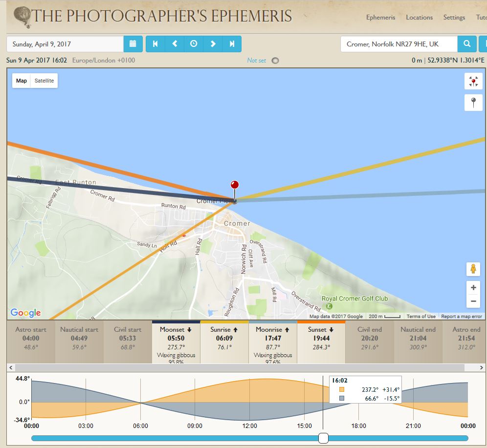Toggle the 'Not set' indicator dot
Screen dimensions: 487x448
click(x=275, y=61)
